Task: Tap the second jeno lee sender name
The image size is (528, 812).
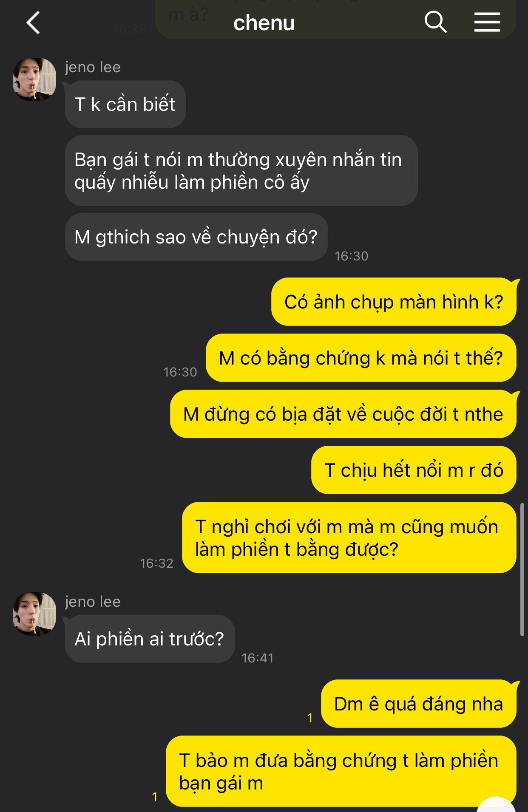Action: click(93, 602)
